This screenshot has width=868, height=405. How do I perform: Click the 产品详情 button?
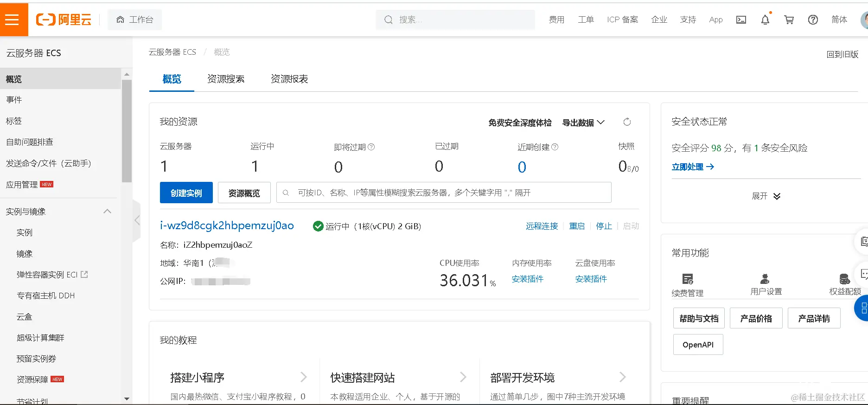[814, 318]
